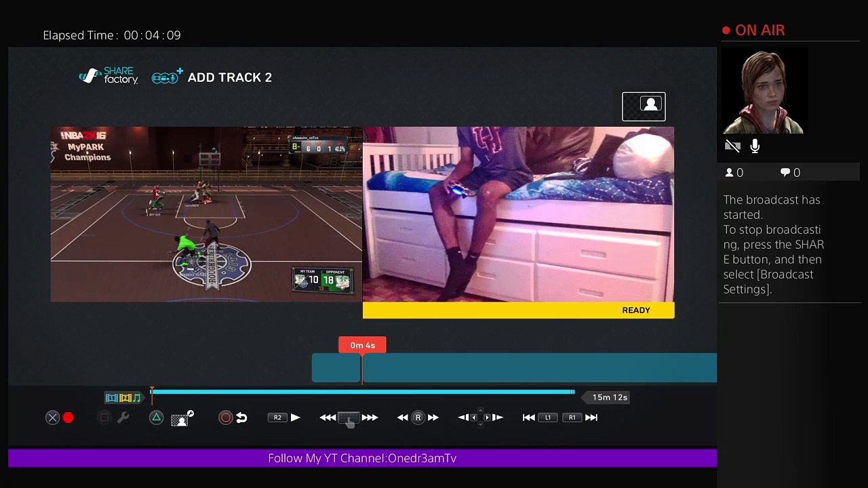Click the D-pad direction icon
The width and height of the screenshot is (868, 488).
(480, 418)
